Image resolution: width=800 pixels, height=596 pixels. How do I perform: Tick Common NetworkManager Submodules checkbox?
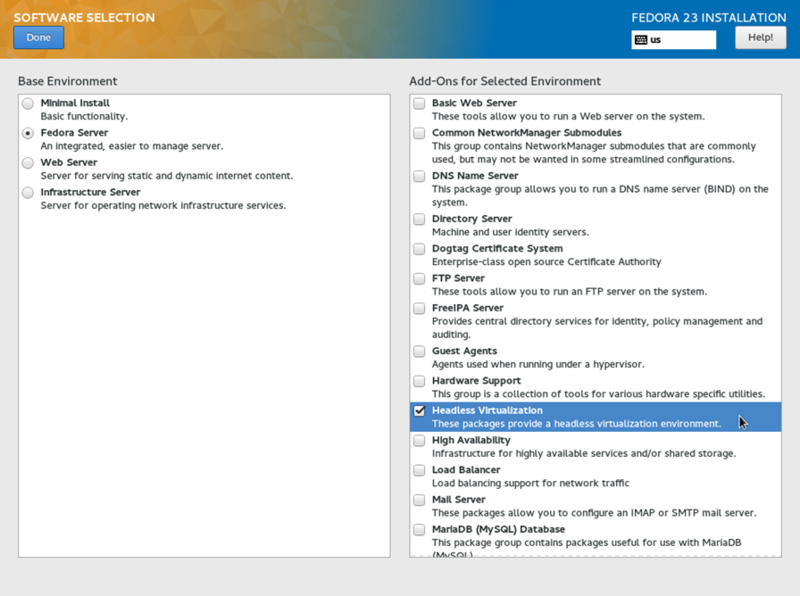420,133
